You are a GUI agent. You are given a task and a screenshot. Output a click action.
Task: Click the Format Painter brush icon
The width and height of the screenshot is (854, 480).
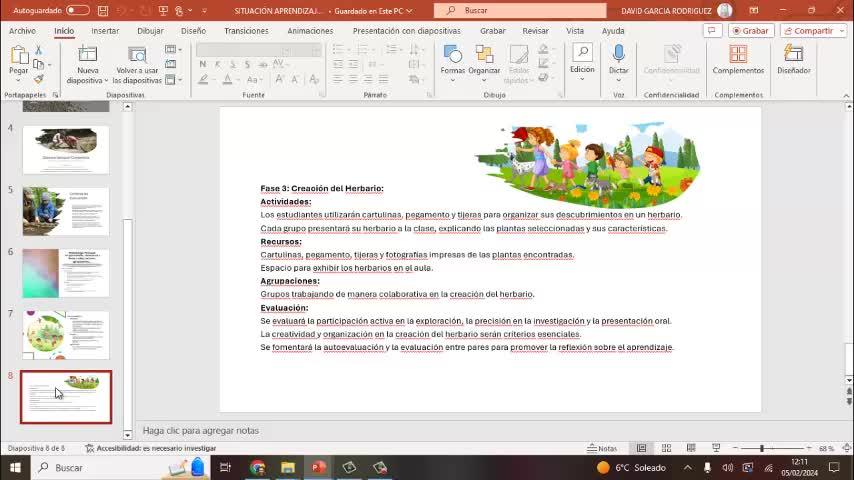click(x=39, y=79)
